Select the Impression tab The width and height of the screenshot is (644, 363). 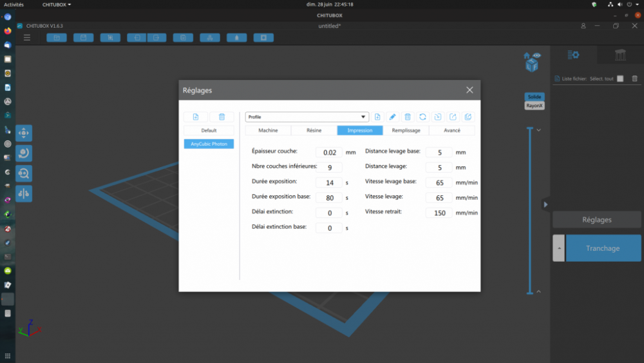pyautogui.click(x=360, y=130)
